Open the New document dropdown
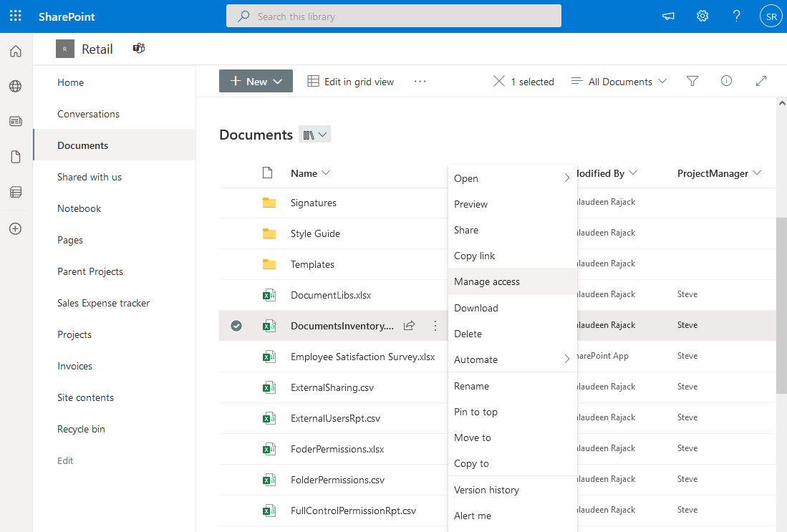Viewport: 787px width, 532px height. pos(256,81)
